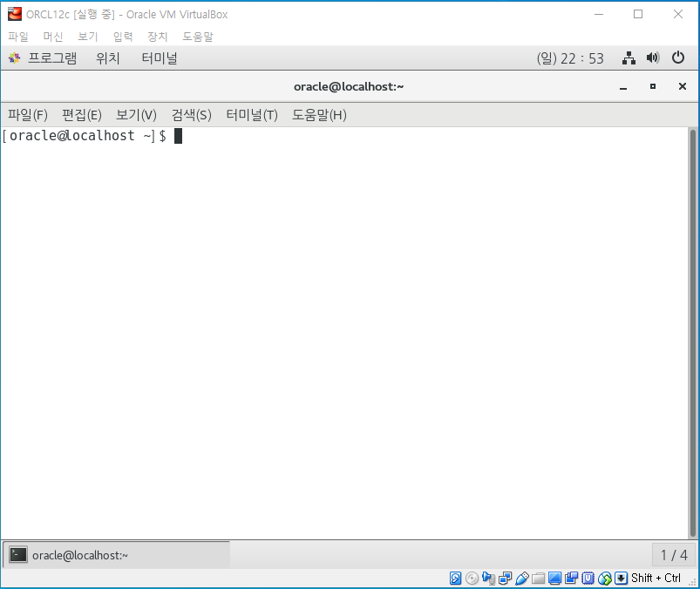
Task: Open the CPU virtualization status icon
Action: pyautogui.click(x=588, y=579)
